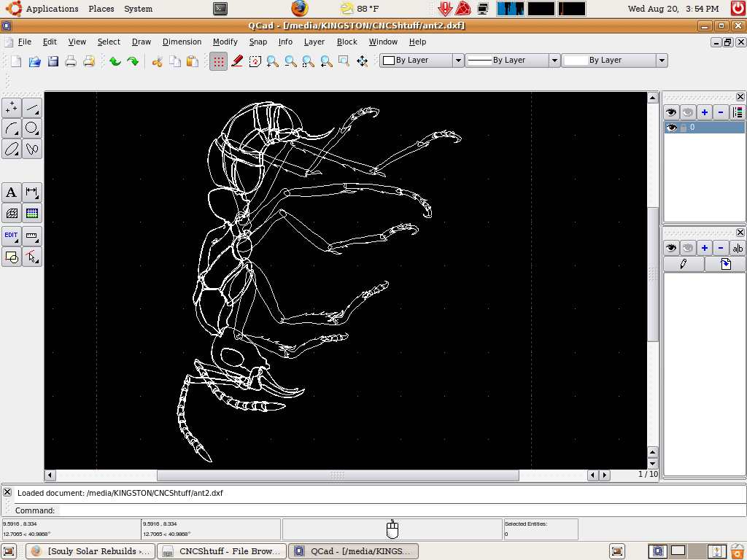Open the color By Layer dropdown
This screenshot has height=560, width=747.
[422, 61]
